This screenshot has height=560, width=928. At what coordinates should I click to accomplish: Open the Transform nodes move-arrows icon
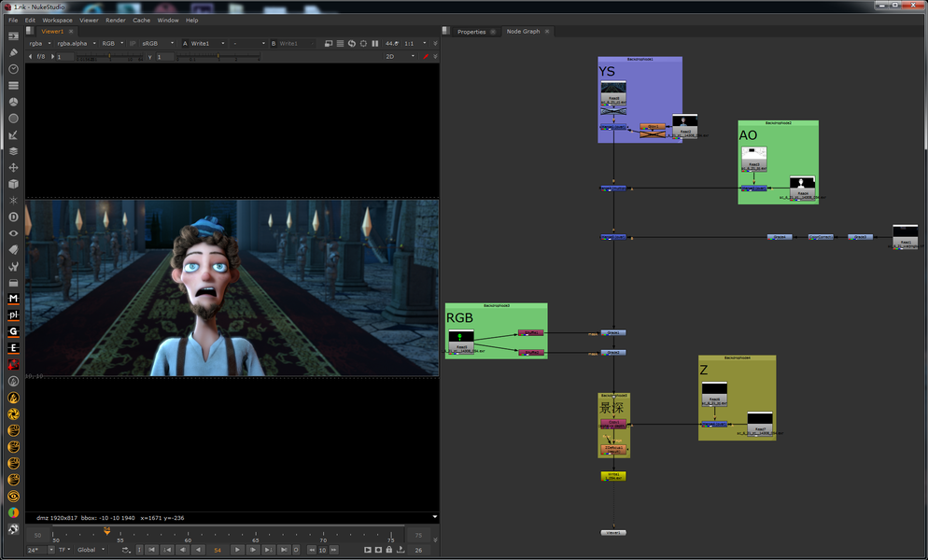tap(13, 167)
